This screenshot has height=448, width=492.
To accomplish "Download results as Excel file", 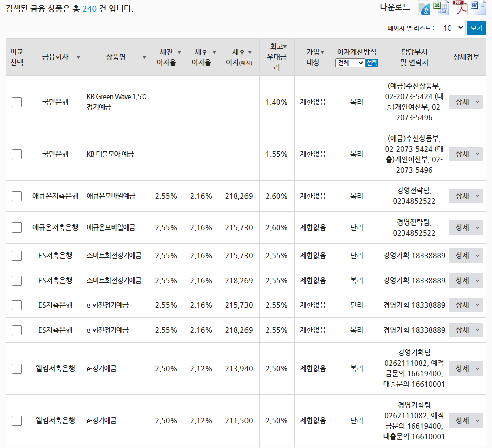I will click(x=441, y=8).
